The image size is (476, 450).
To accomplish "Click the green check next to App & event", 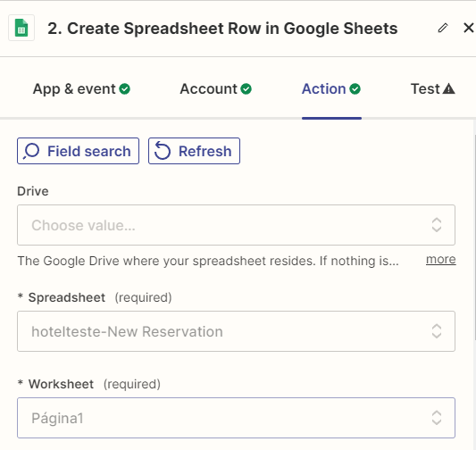I will pyautogui.click(x=124, y=89).
